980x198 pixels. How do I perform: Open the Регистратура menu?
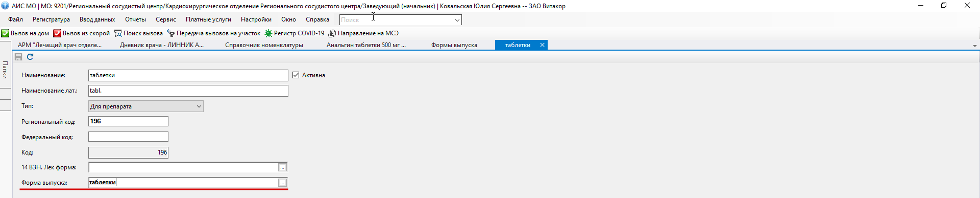(x=51, y=19)
